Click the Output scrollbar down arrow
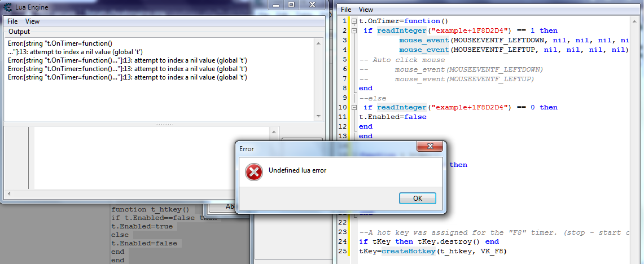Screen dimensions: 644x264 (318, 117)
